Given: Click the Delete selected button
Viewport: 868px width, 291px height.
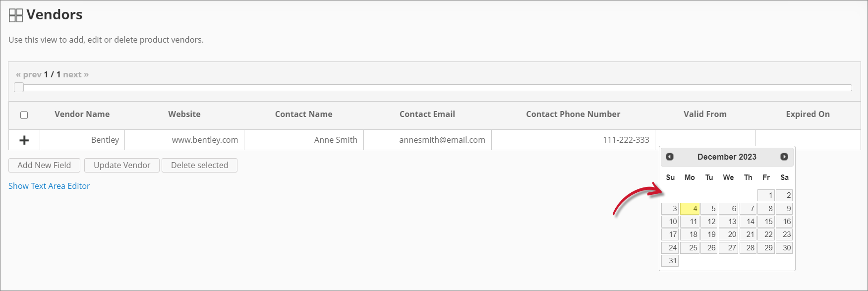Looking at the screenshot, I should (199, 165).
